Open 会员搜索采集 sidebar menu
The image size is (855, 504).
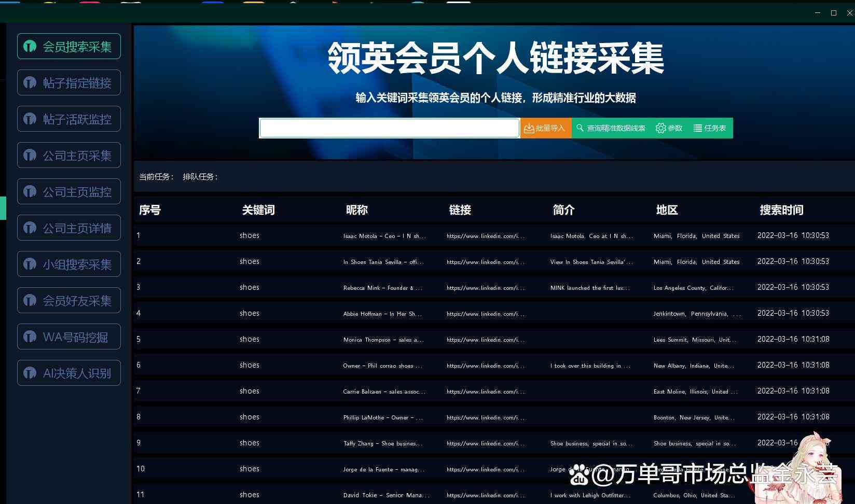pyautogui.click(x=69, y=46)
